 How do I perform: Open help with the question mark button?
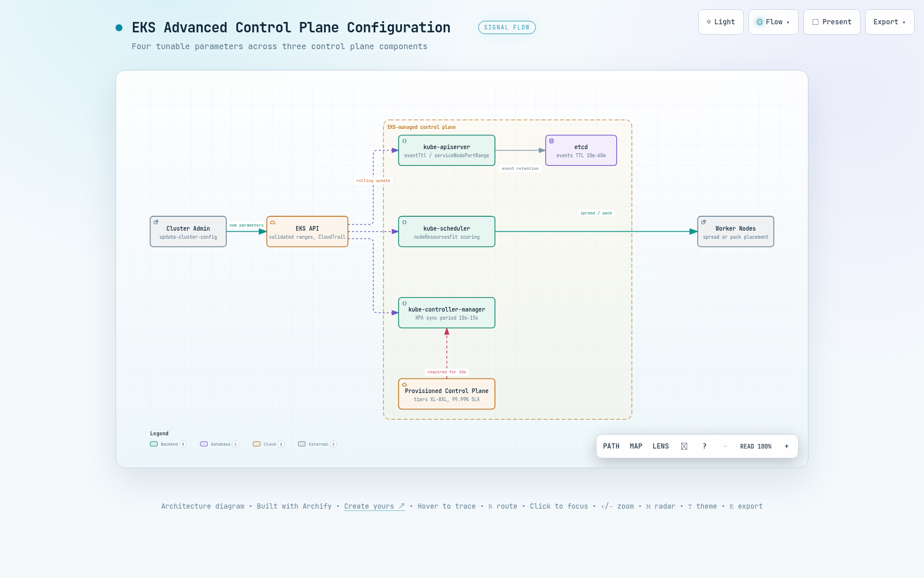click(x=705, y=446)
